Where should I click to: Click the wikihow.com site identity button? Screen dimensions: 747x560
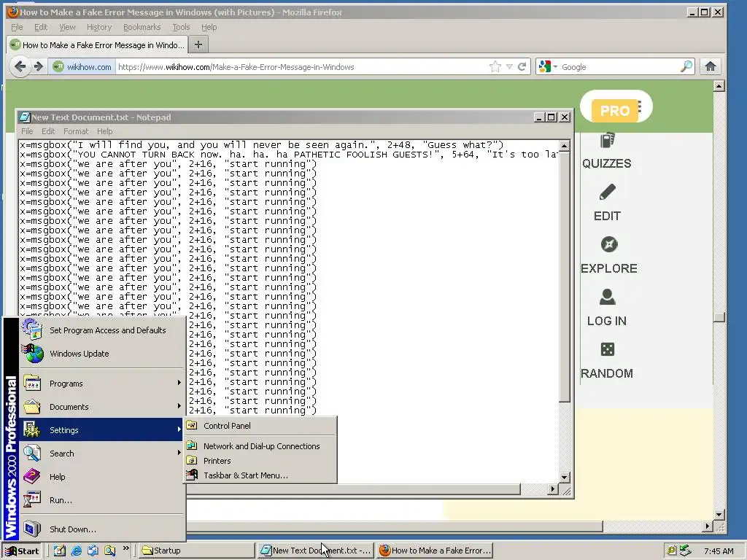(x=82, y=66)
